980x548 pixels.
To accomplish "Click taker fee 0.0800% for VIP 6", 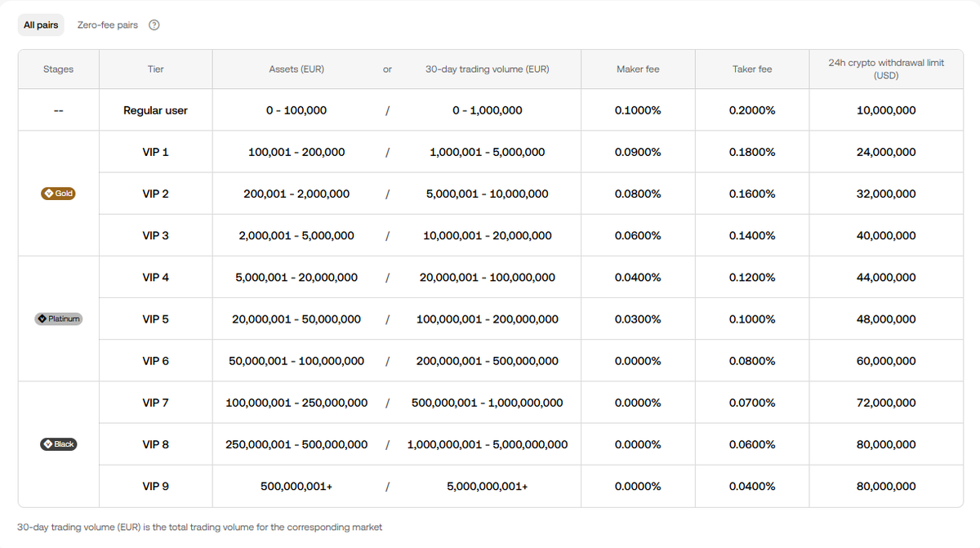I will point(752,361).
